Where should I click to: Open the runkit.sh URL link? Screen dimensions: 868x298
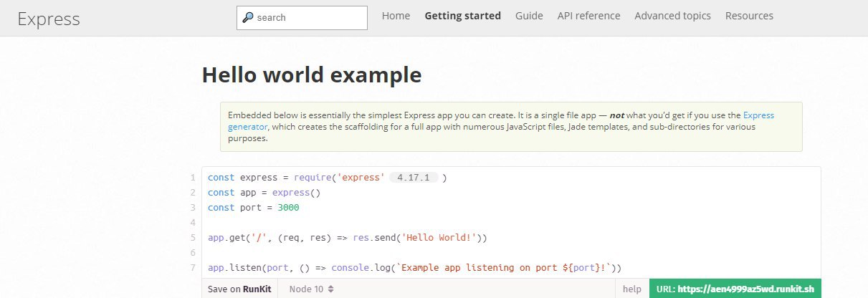click(735, 289)
